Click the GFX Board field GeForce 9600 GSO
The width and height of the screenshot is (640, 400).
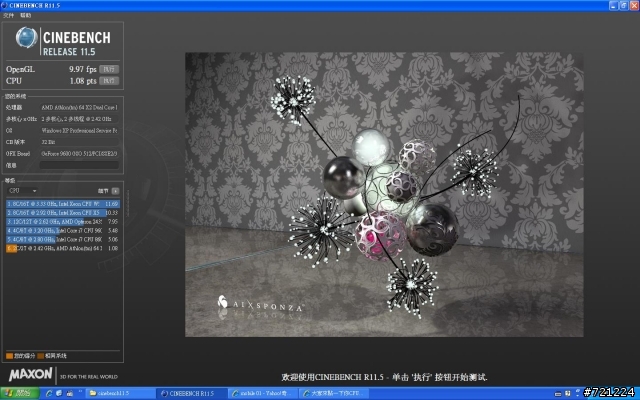coord(79,154)
